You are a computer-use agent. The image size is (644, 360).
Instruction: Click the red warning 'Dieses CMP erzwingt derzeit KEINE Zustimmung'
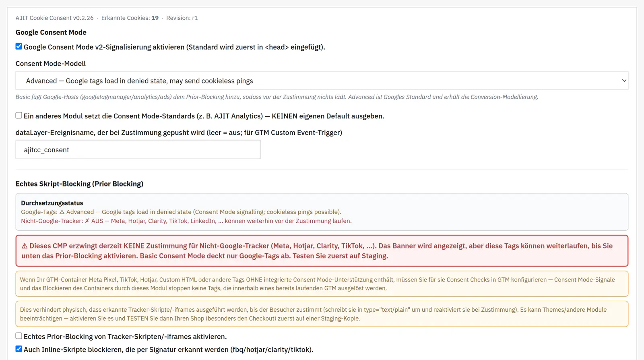coord(322,251)
